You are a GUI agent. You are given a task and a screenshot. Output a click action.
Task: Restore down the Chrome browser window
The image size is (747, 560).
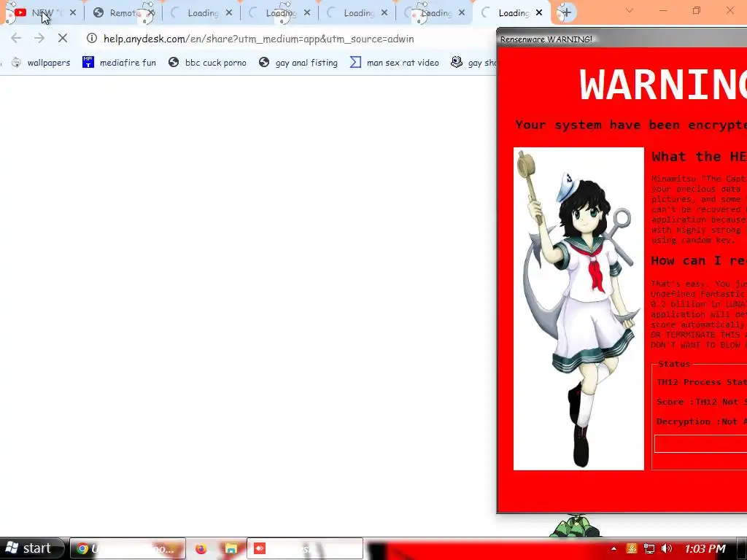click(697, 10)
